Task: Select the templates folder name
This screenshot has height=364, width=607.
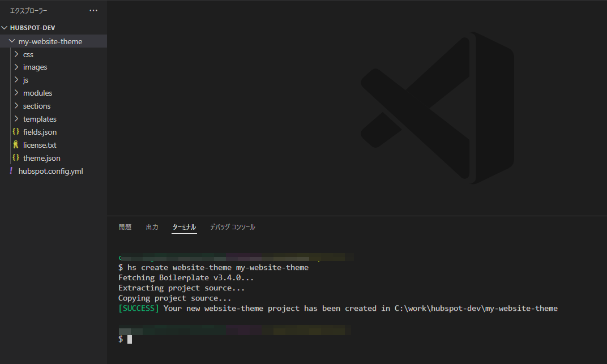Action: click(40, 119)
